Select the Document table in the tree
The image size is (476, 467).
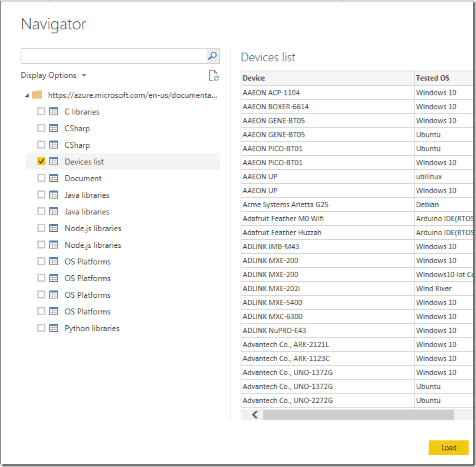[83, 179]
